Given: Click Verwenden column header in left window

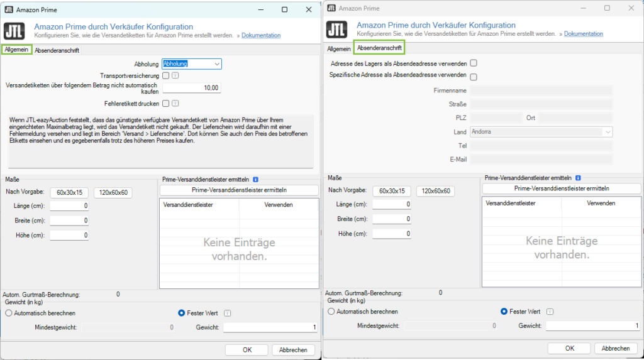Looking at the screenshot, I should [x=279, y=205].
